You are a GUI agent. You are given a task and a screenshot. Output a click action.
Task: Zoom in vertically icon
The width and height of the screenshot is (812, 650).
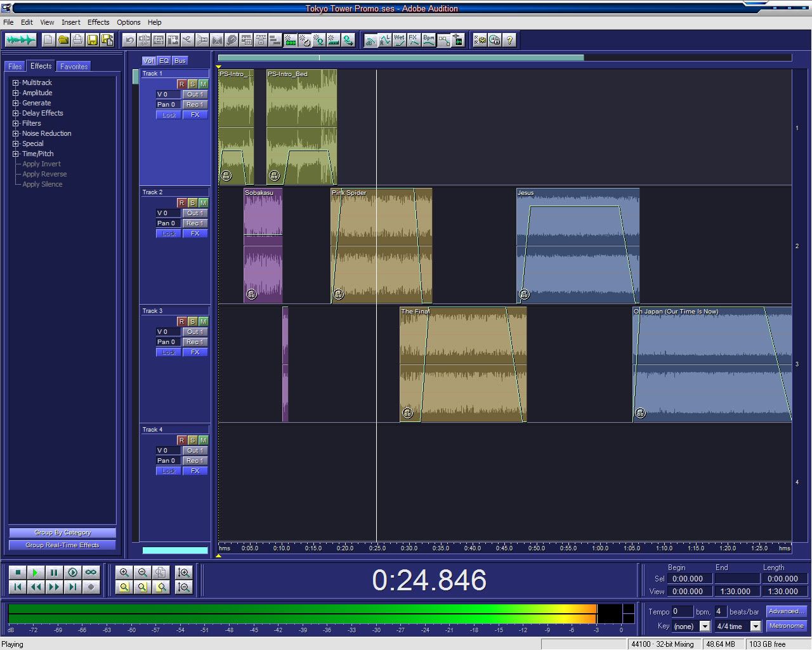183,573
